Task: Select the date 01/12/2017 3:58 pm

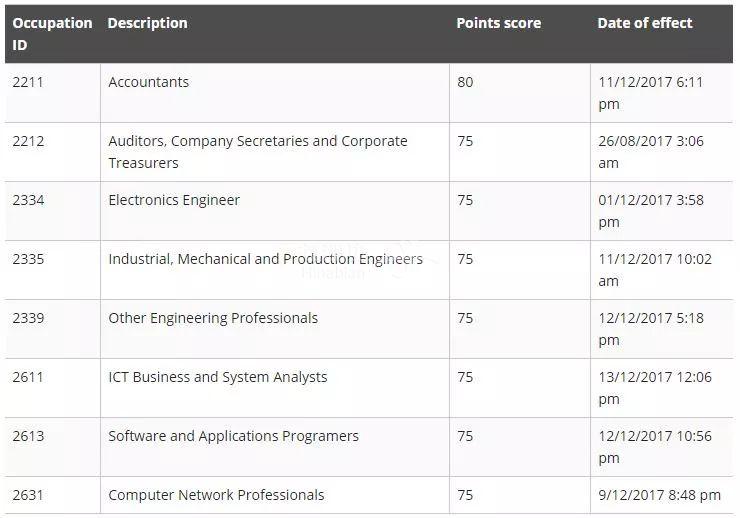Action: coord(651,211)
